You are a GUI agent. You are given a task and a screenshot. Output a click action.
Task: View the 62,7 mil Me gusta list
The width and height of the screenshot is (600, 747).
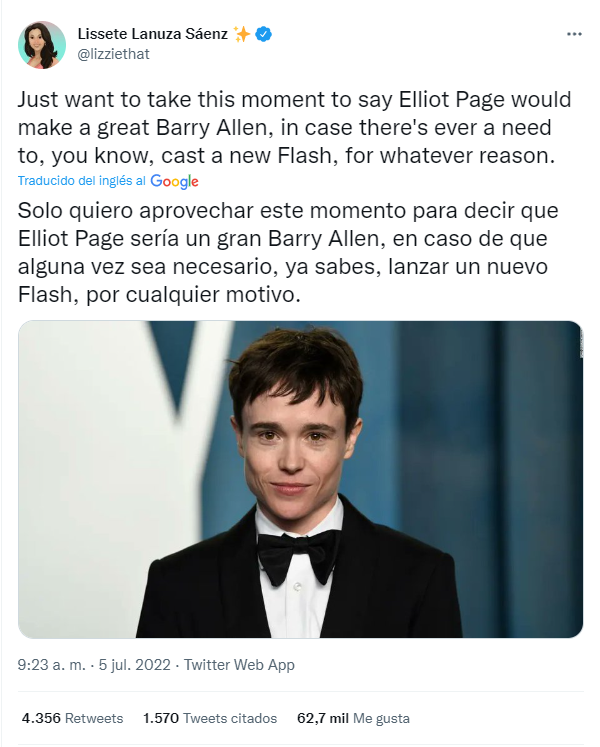(x=353, y=718)
